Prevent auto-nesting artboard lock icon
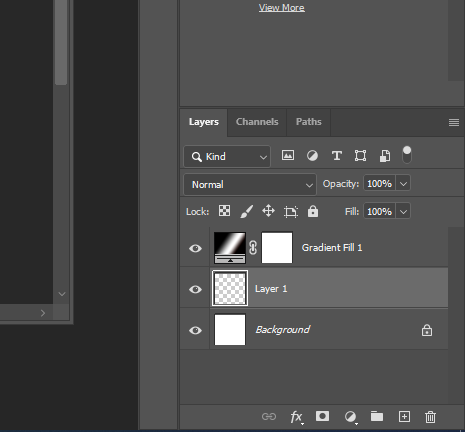 tap(291, 212)
